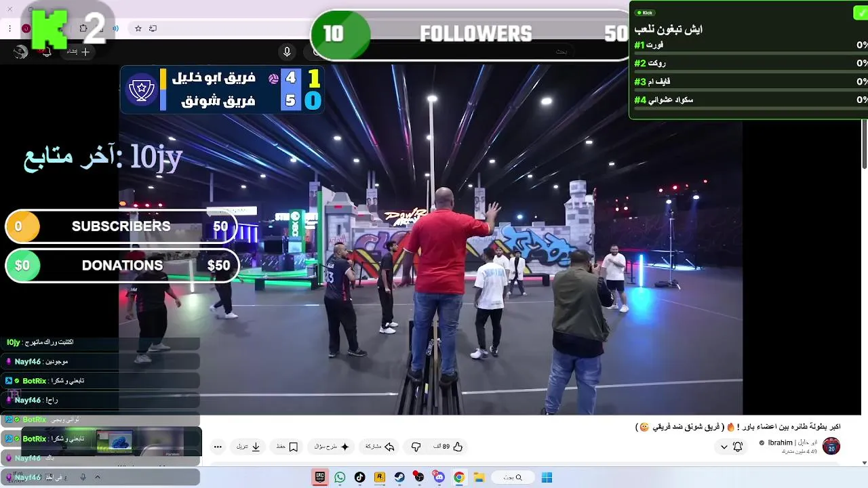Bookmark page with the star icon
The height and width of the screenshot is (488, 868).
(x=138, y=28)
